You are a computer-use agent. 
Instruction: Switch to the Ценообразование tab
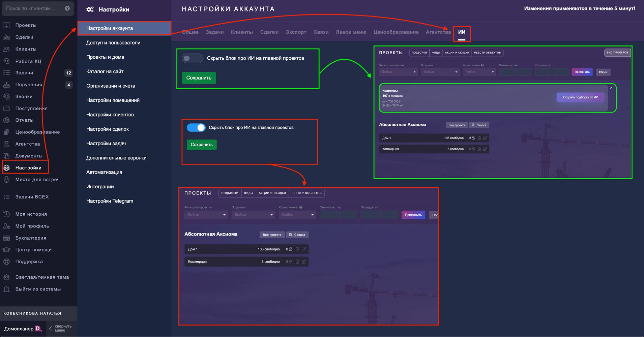click(x=396, y=32)
